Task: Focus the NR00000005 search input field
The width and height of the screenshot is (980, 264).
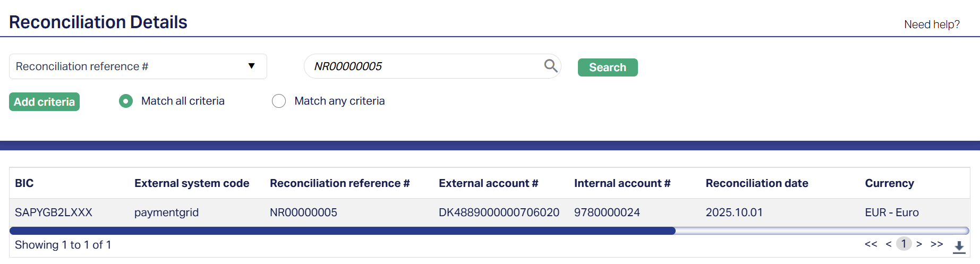Action: click(425, 66)
